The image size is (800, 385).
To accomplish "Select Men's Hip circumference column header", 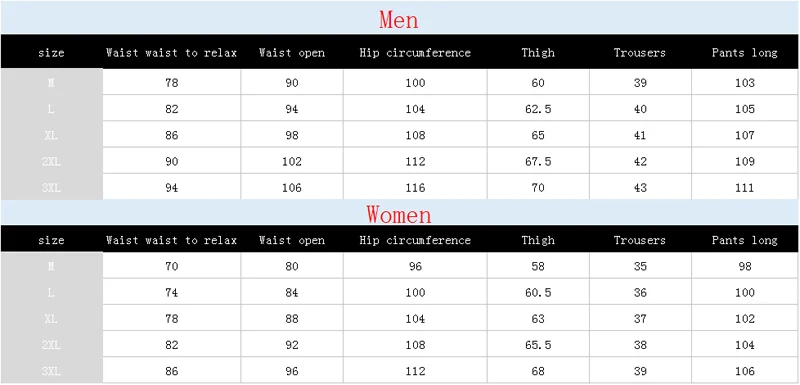I will (415, 53).
